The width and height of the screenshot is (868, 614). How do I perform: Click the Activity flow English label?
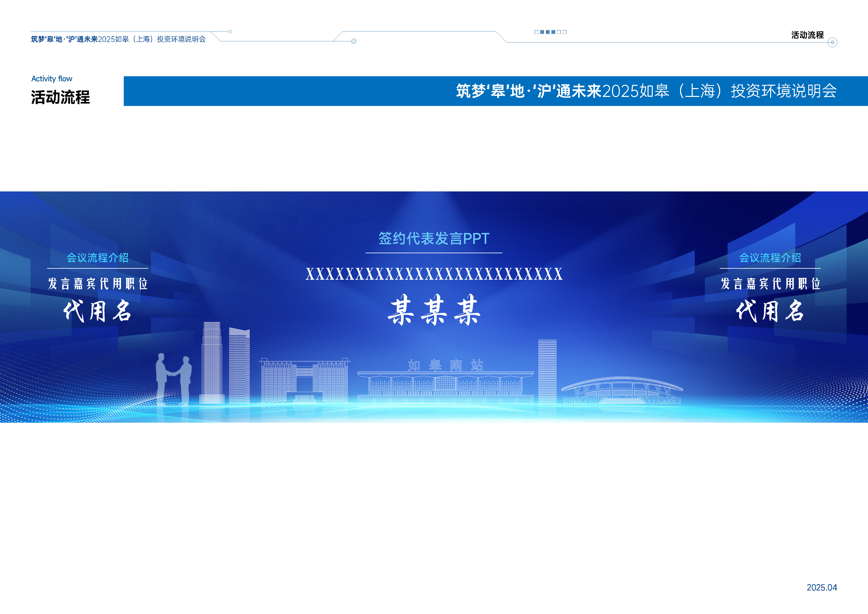[52, 79]
